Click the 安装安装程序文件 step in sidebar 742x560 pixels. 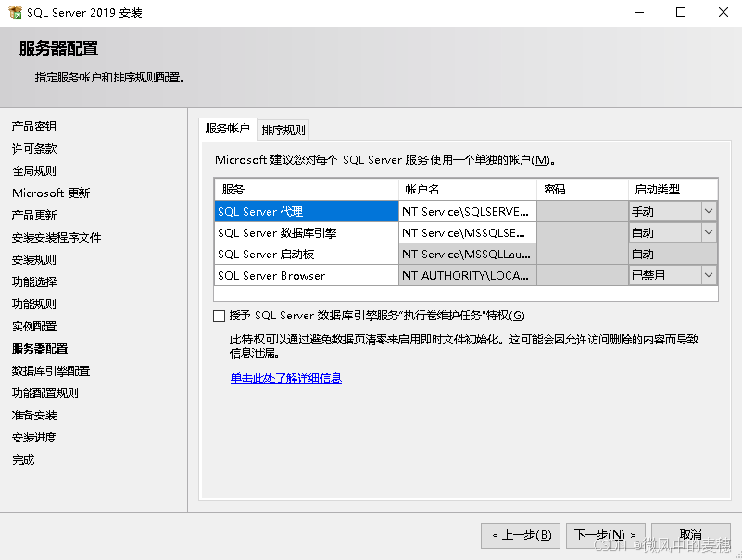(57, 238)
